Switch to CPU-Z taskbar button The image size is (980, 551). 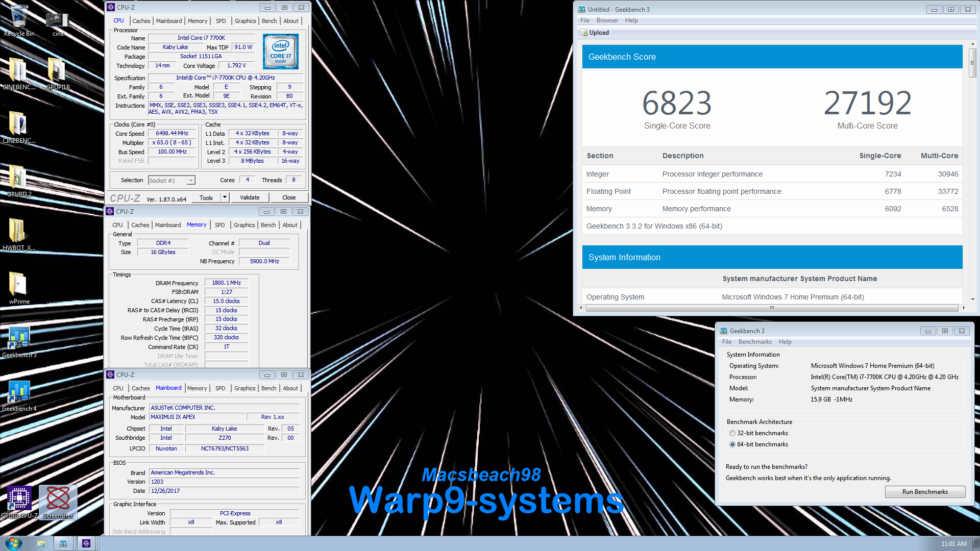(x=86, y=543)
